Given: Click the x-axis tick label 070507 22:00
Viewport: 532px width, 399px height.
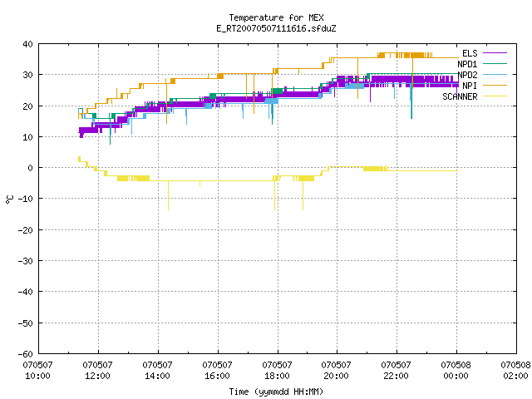Looking at the screenshot, I should (x=396, y=371).
